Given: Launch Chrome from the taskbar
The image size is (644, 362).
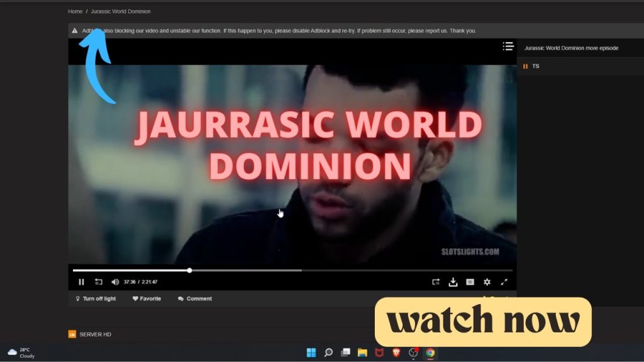Looking at the screenshot, I should (430, 353).
